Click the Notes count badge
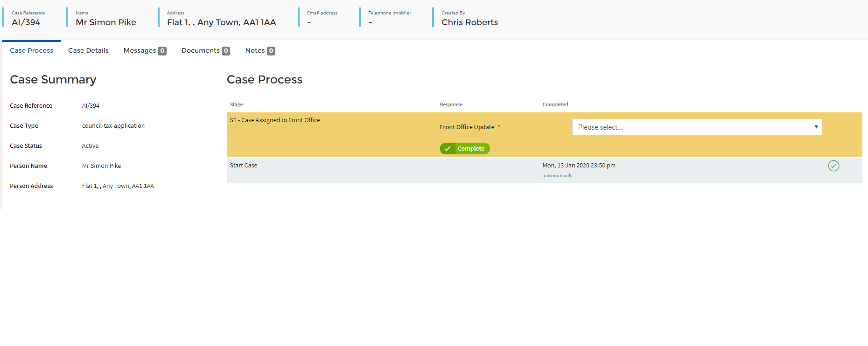This screenshot has width=868, height=346. [271, 51]
